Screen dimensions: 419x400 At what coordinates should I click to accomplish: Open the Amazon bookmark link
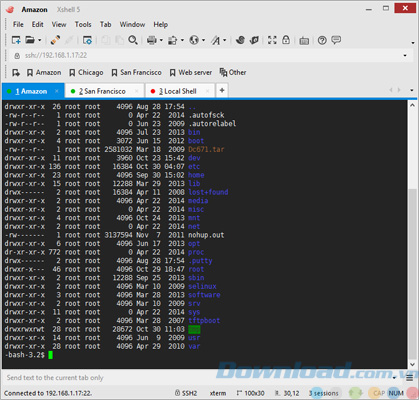(44, 72)
